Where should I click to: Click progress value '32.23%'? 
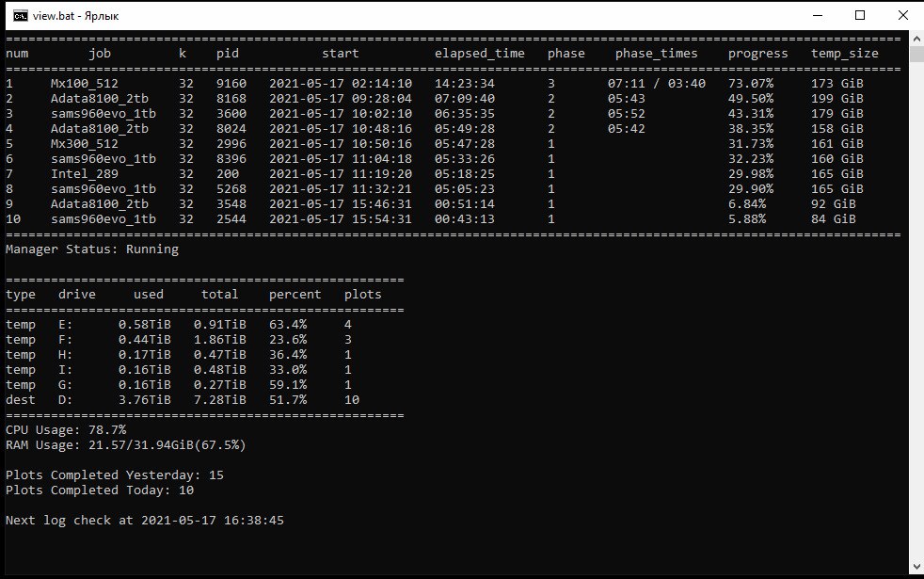pos(750,158)
